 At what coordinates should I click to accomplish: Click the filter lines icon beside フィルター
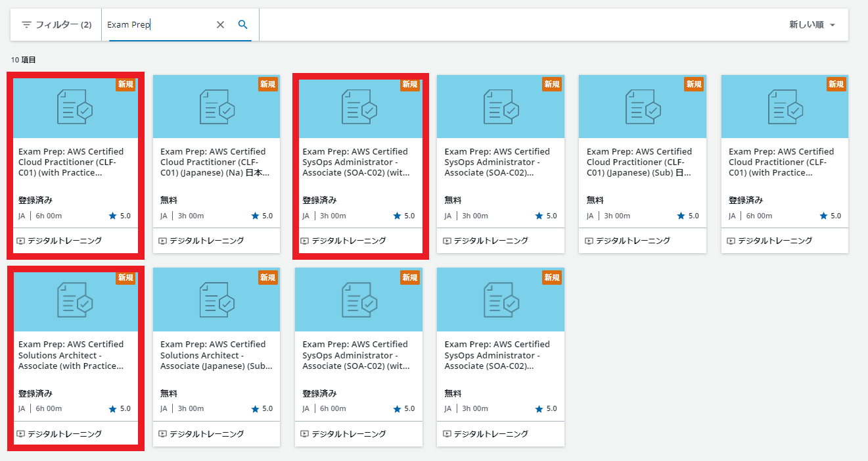point(26,24)
